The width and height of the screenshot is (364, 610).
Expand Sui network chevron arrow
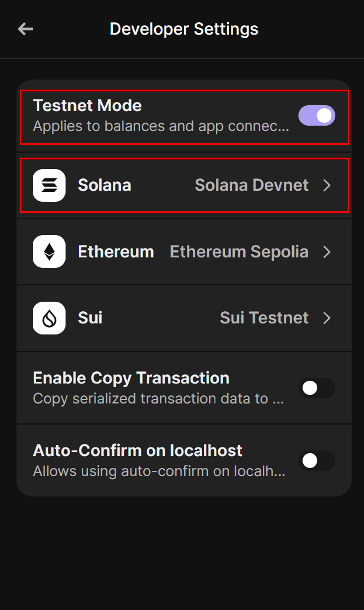pos(327,318)
